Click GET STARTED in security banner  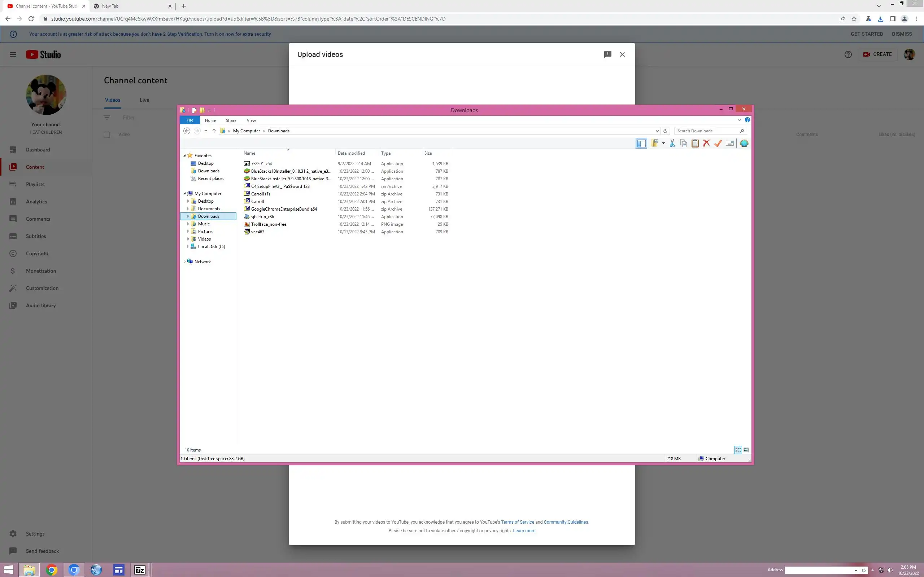point(866,34)
